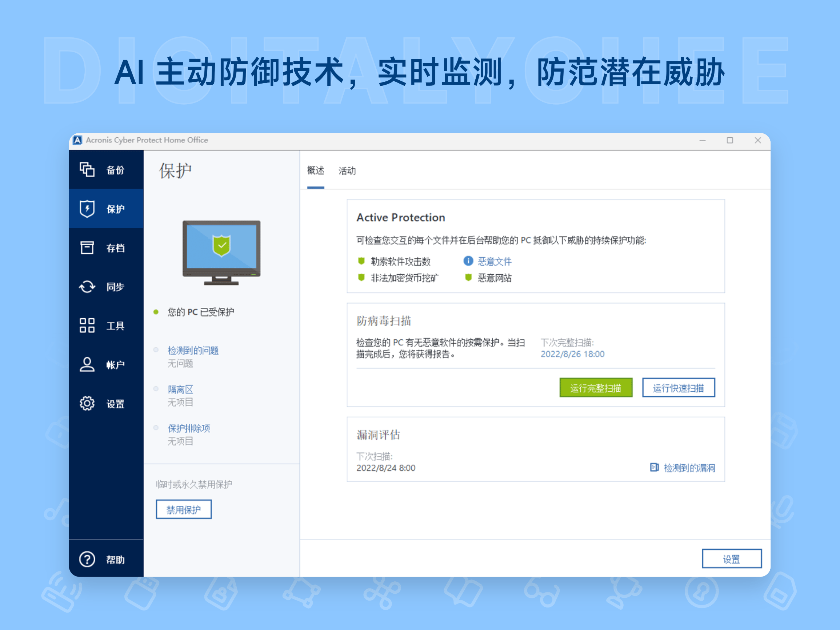The image size is (840, 630).
Task: Click 保护排除项 protection exclusions
Action: pyautogui.click(x=189, y=428)
